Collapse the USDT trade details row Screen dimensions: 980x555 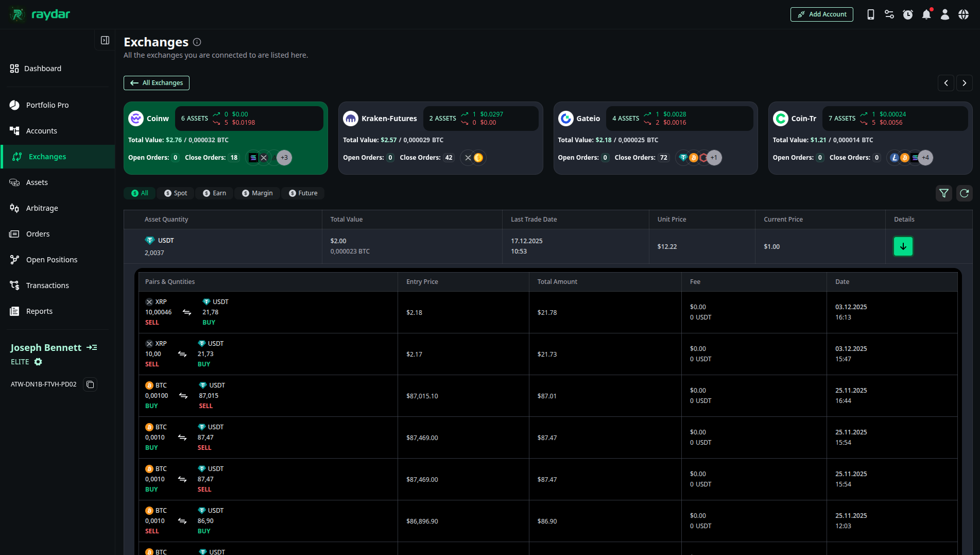[903, 246]
